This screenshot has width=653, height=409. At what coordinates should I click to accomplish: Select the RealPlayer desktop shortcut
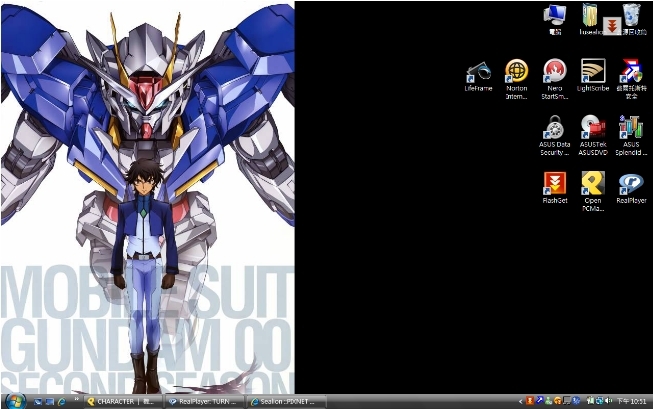(x=631, y=187)
